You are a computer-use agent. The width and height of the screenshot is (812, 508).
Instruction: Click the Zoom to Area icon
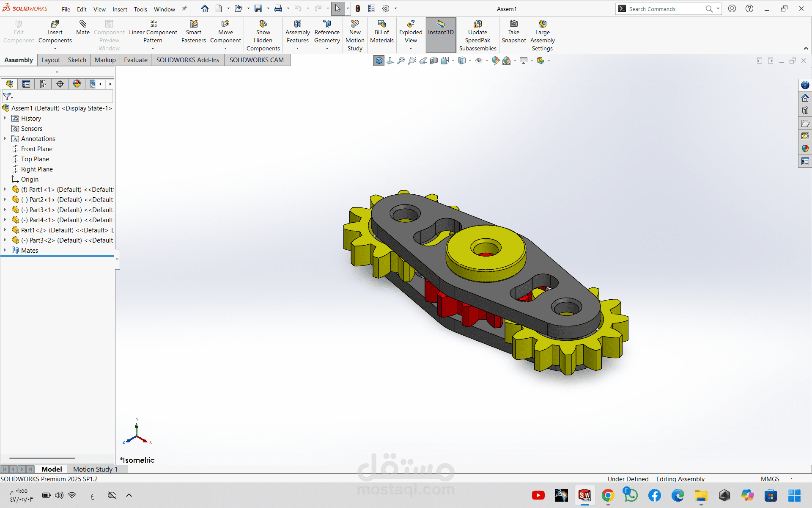tap(412, 61)
